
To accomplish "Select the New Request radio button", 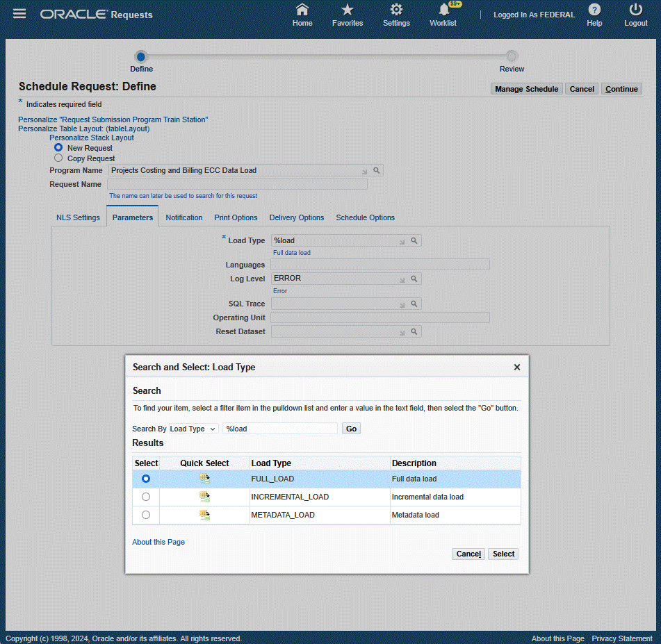I will [58, 147].
